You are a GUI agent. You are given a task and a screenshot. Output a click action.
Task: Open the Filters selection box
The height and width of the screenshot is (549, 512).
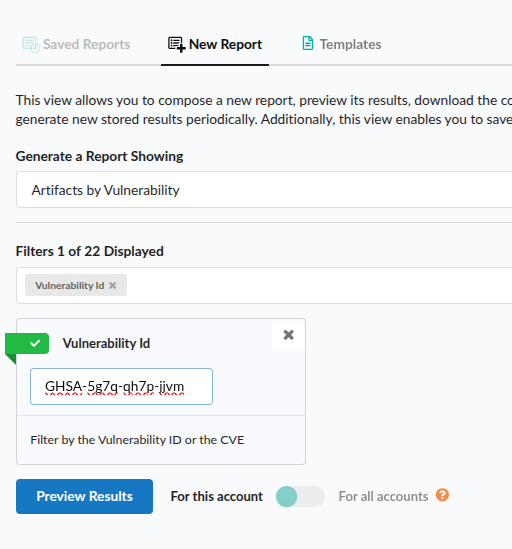(264, 285)
